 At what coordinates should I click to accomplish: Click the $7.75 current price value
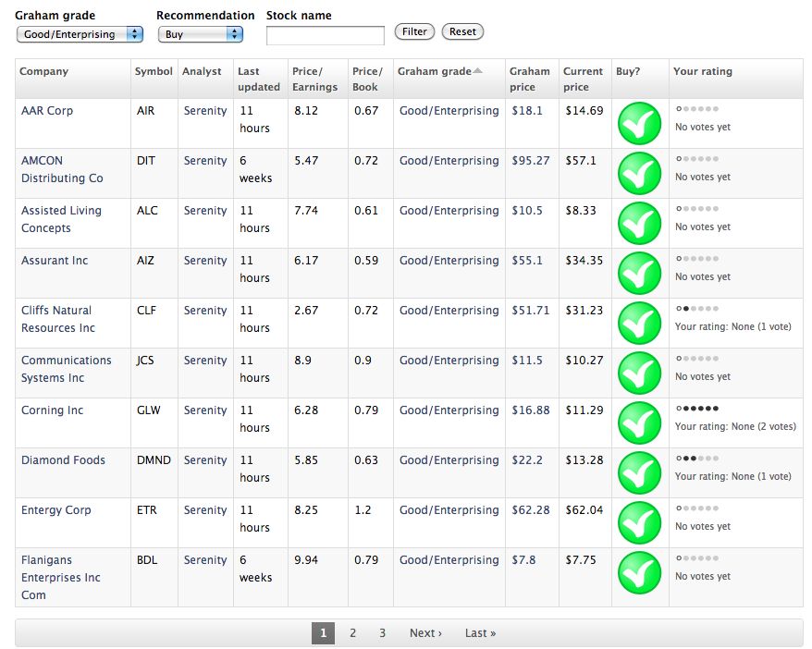(x=581, y=560)
